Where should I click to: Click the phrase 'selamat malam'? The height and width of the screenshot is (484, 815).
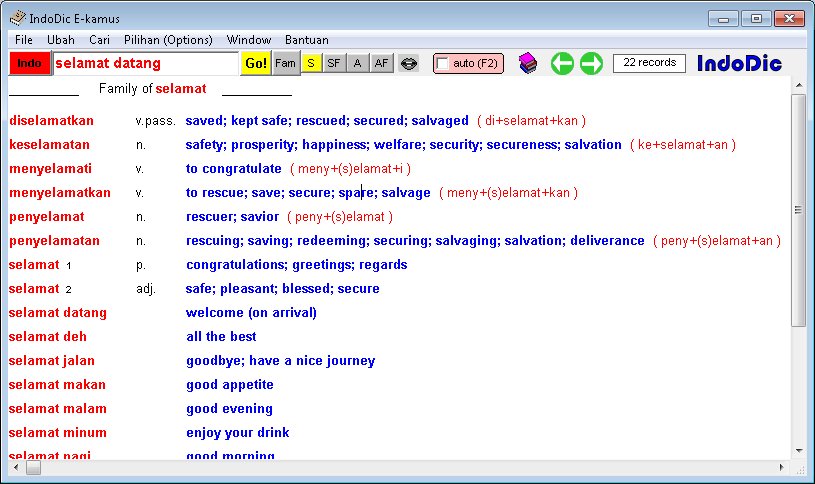[x=58, y=409]
